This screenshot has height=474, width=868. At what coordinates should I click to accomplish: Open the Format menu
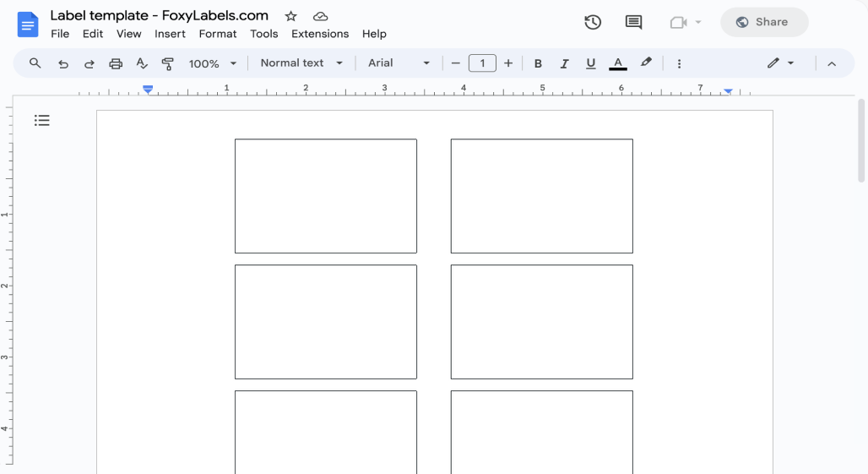coord(218,34)
